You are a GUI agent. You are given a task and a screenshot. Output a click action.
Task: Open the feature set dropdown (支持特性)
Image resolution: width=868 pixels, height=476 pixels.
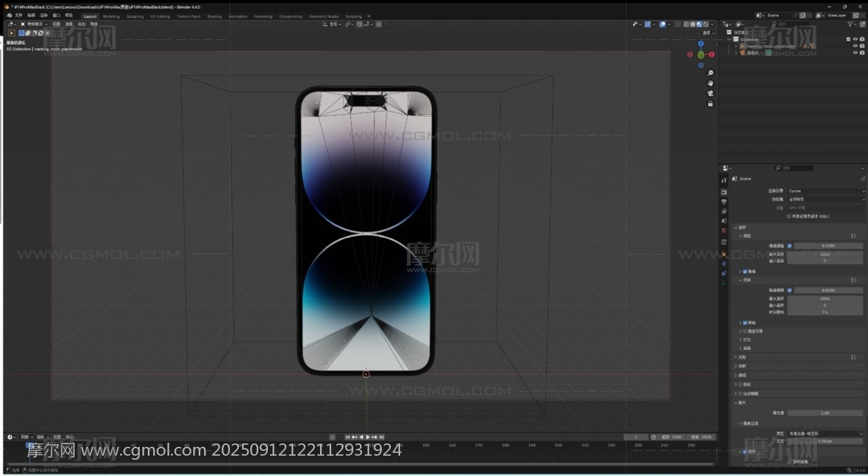[x=826, y=199]
